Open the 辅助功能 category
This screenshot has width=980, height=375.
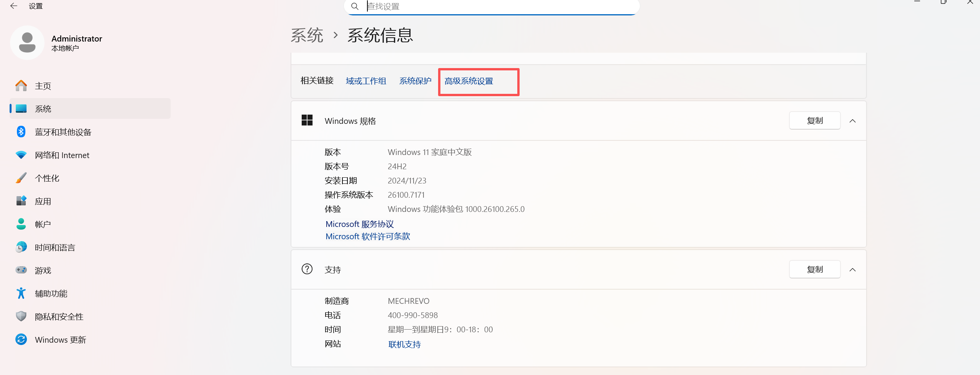click(x=90, y=293)
